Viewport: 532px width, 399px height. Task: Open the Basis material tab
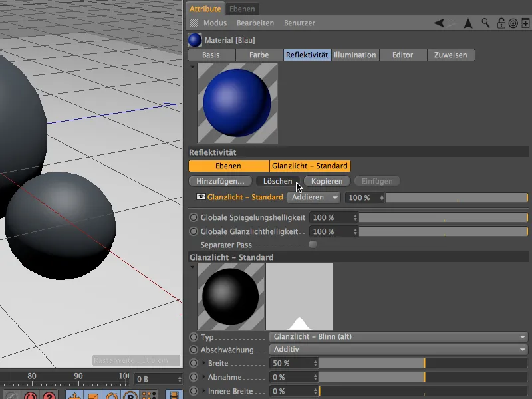point(211,55)
